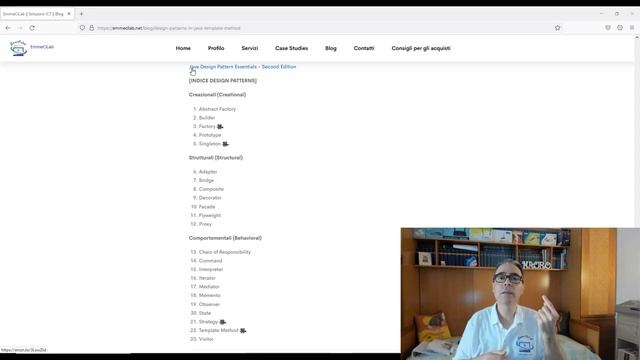Close the EmmeCiLab browser tab
This screenshot has width=640, height=360.
coord(69,14)
